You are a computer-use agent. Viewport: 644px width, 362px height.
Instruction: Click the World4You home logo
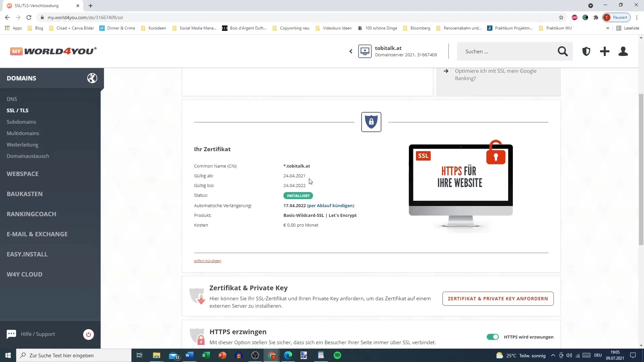coord(53,51)
